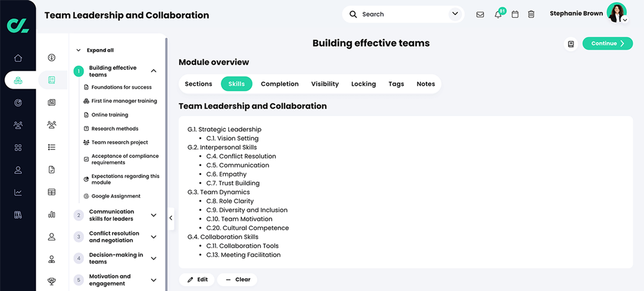Click the C.13. Meeting Facilitation skill text
644x291 pixels.
click(x=244, y=255)
